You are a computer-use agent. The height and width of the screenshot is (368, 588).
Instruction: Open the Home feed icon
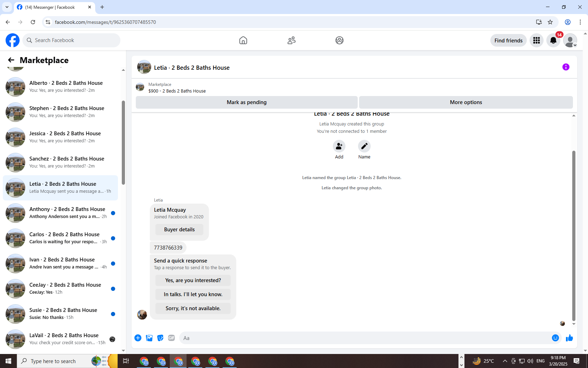tap(243, 40)
